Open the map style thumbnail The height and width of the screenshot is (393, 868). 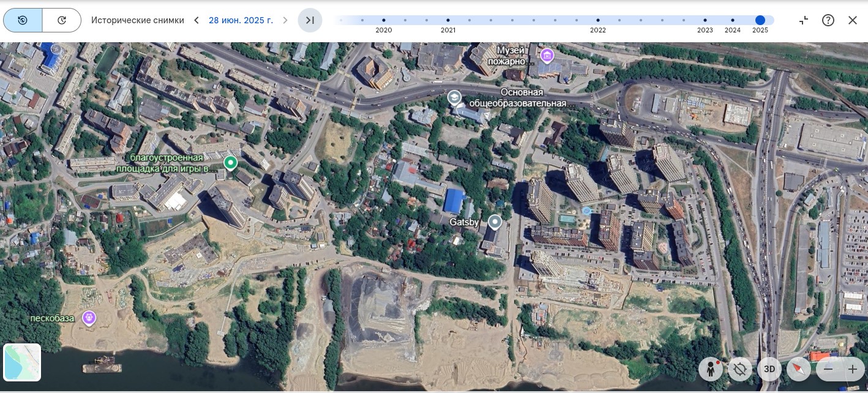click(x=22, y=362)
